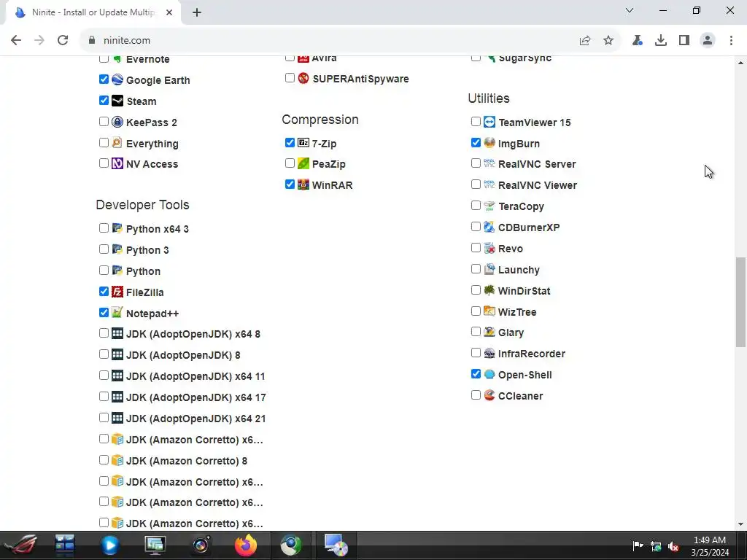Image resolution: width=747 pixels, height=560 pixels.
Task: Click the KeePass 2 lock icon
Action: coord(117,122)
